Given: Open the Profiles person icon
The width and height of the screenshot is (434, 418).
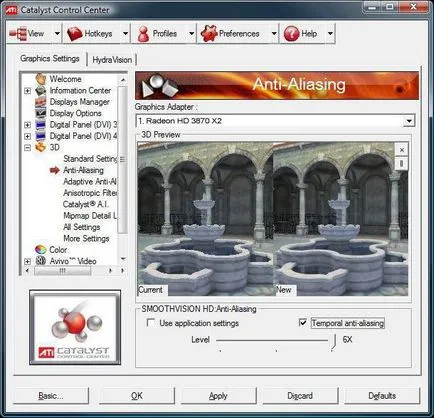Looking at the screenshot, I should pos(143,34).
